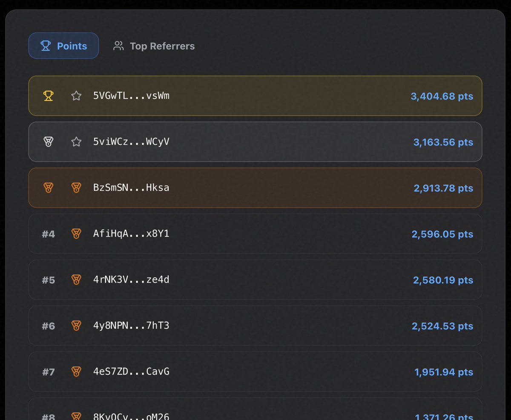Click the 1,951.94 pts score
Viewport: 511px width, 420px height.
pos(444,372)
